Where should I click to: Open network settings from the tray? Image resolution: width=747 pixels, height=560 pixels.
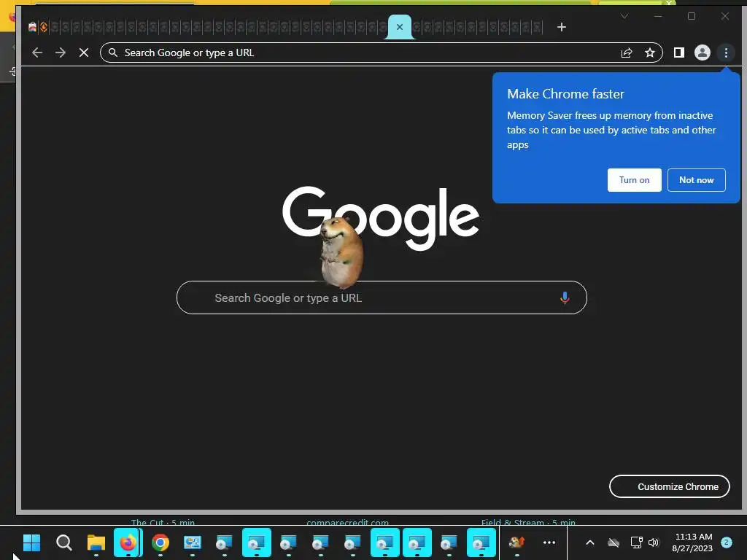click(636, 542)
